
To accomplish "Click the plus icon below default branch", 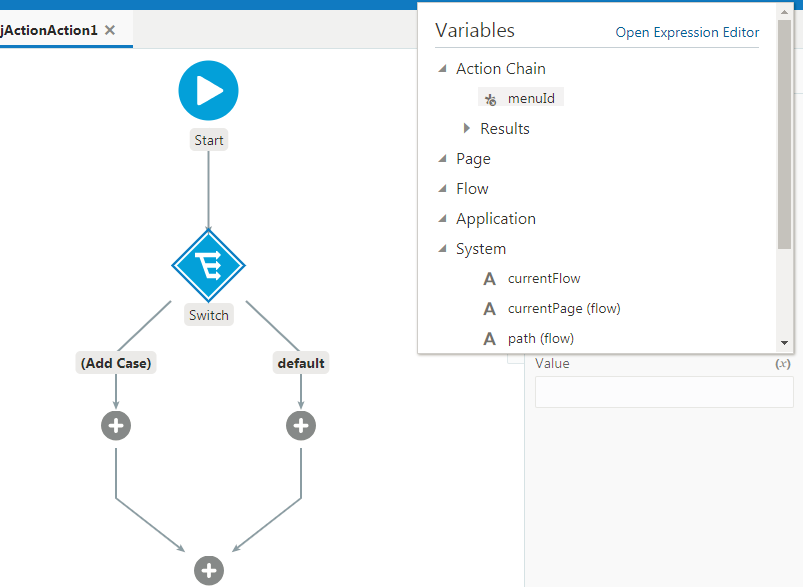I will click(x=300, y=425).
